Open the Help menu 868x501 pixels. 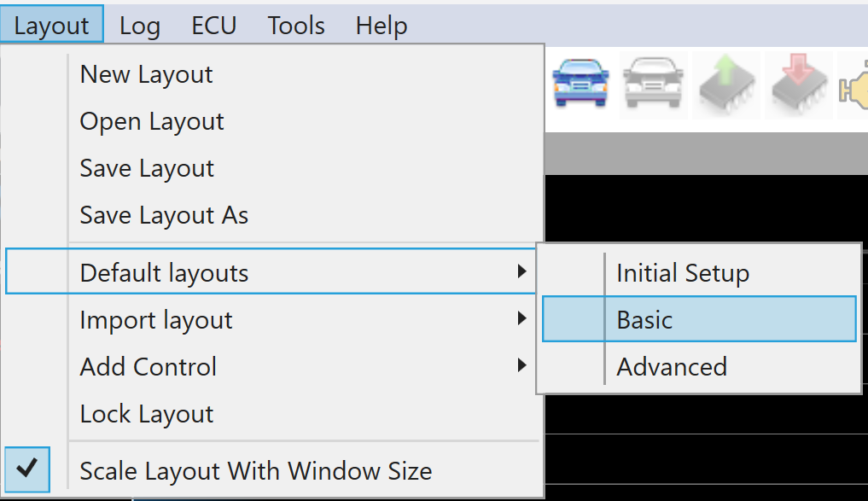[382, 26]
